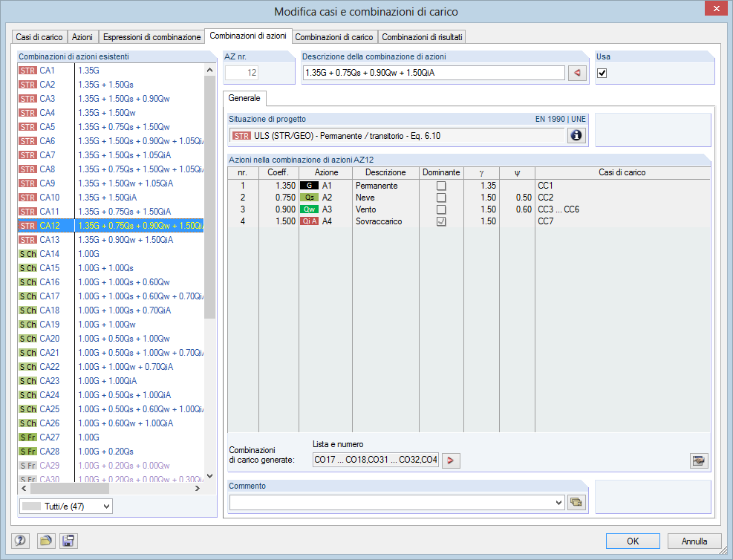
Task: Click the description of combination input field
Action: coord(434,73)
